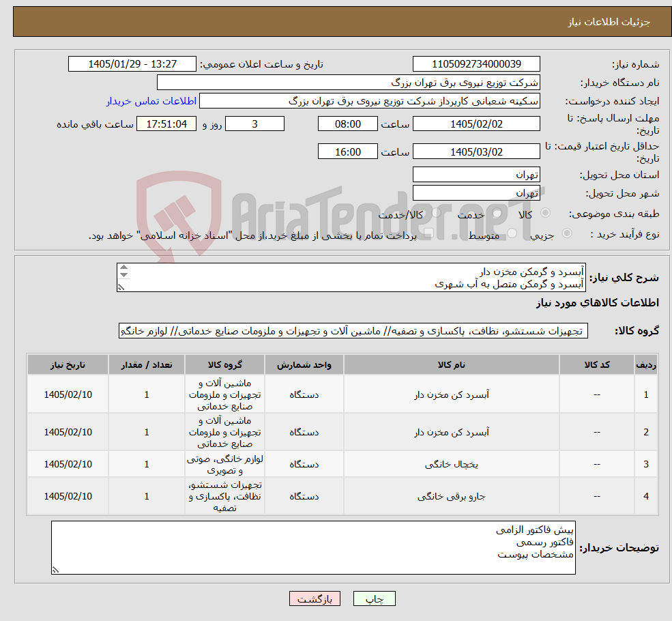The width and height of the screenshot is (672, 621).
Task: Click column header واحد شمارش
Action: pos(304,364)
